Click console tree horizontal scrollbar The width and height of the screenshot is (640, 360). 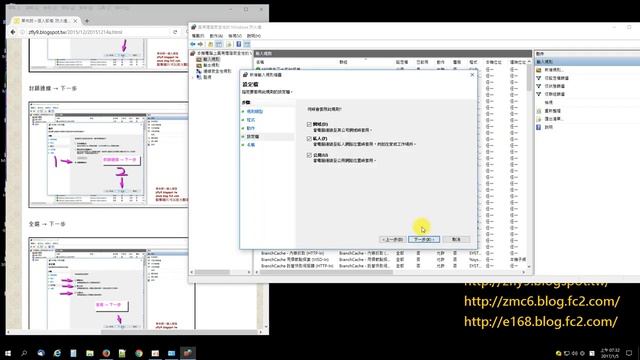click(x=220, y=272)
